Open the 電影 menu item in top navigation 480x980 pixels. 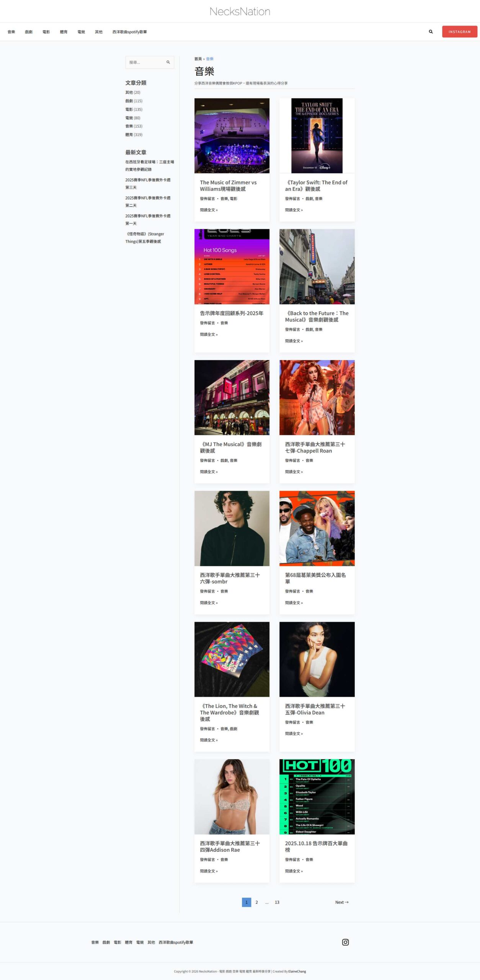tap(46, 32)
